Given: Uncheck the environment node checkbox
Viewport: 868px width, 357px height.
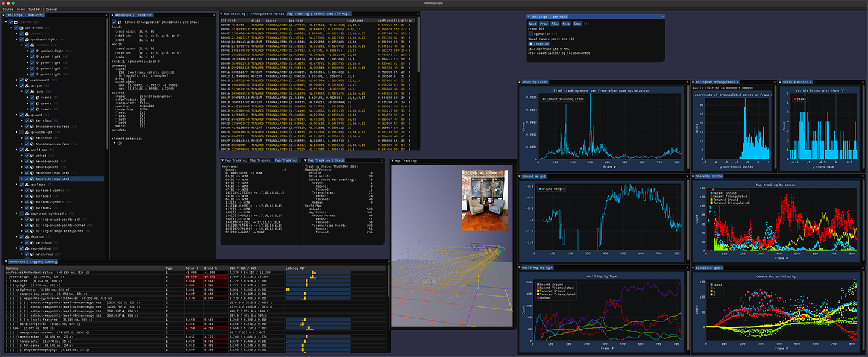Looking at the screenshot, I should tap(21, 80).
